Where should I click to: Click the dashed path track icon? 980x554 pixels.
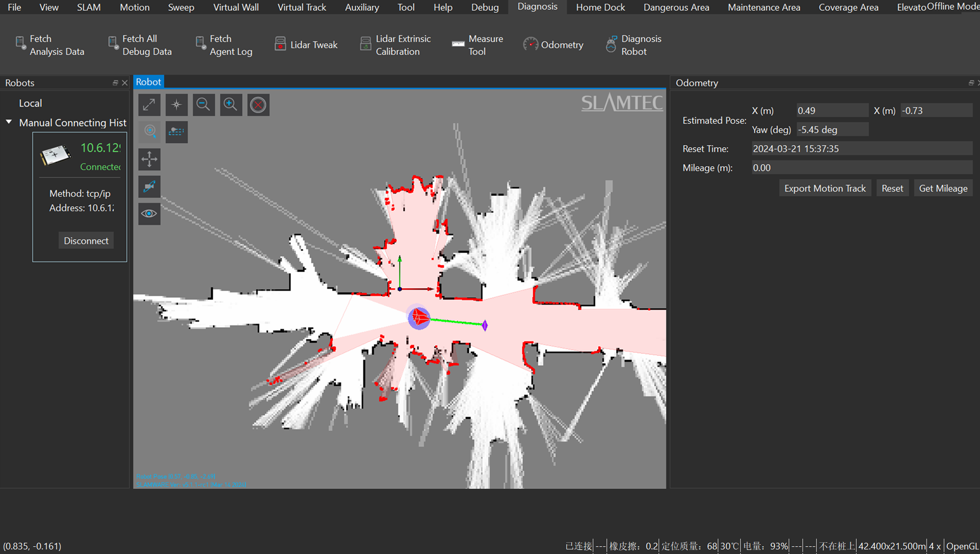click(x=176, y=132)
